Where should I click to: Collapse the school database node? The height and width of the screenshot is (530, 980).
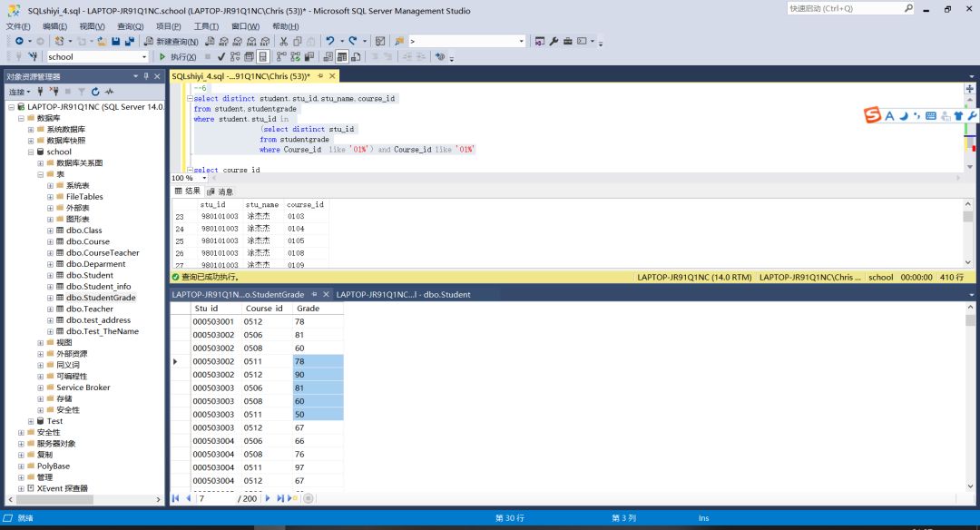pos(31,152)
